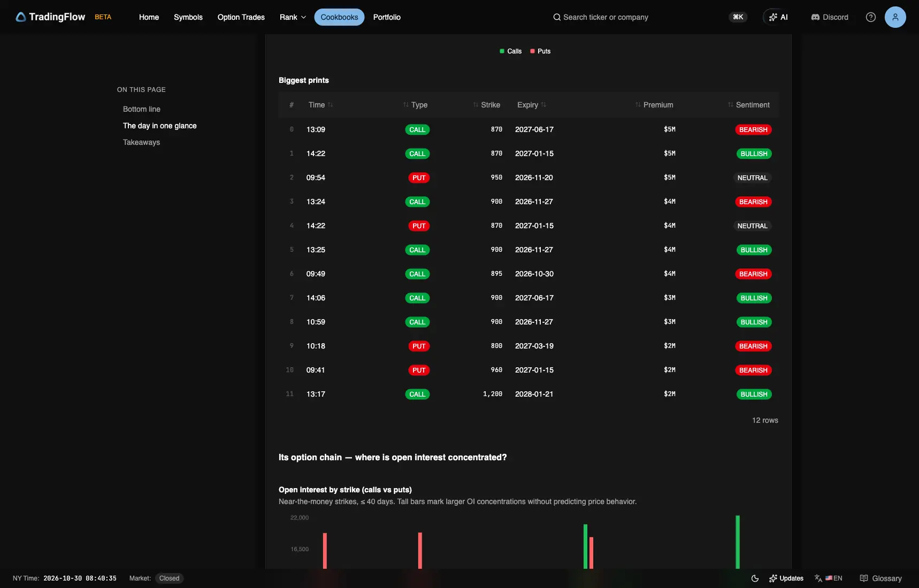Image resolution: width=919 pixels, height=588 pixels.
Task: Click the tallest green call bar in chart
Action: click(738, 542)
